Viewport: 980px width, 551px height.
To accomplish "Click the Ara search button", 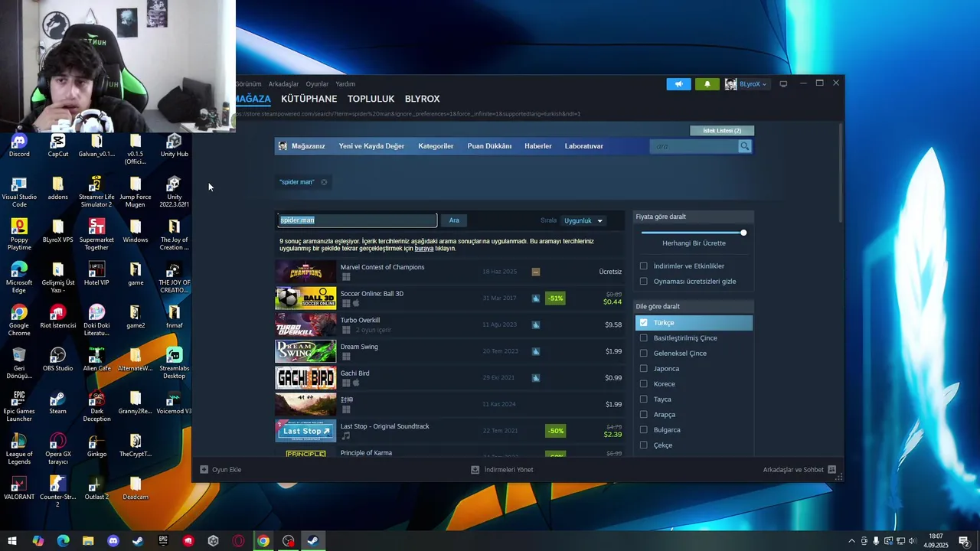I will tap(454, 220).
